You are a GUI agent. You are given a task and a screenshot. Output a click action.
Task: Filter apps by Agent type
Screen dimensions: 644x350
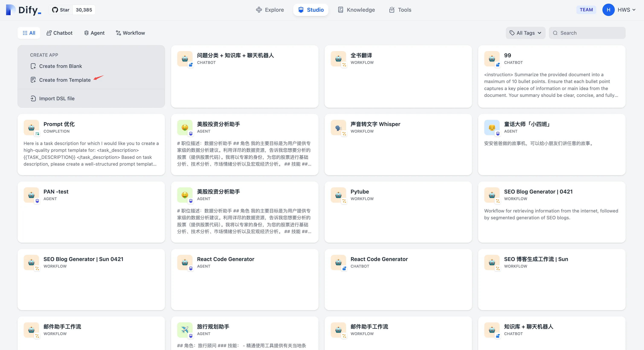tap(94, 33)
